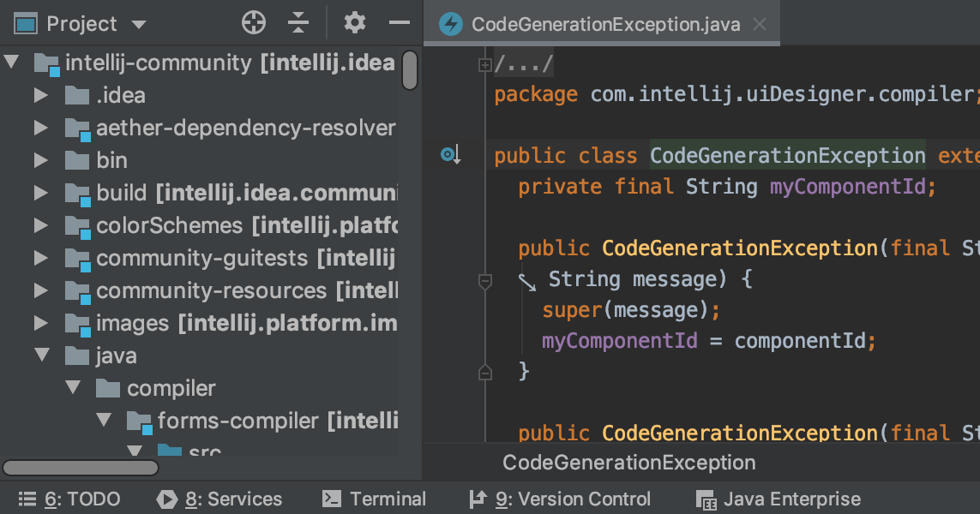Screen dimensions: 980x514
Task: Select the intellij-community root label
Action: coord(159,63)
